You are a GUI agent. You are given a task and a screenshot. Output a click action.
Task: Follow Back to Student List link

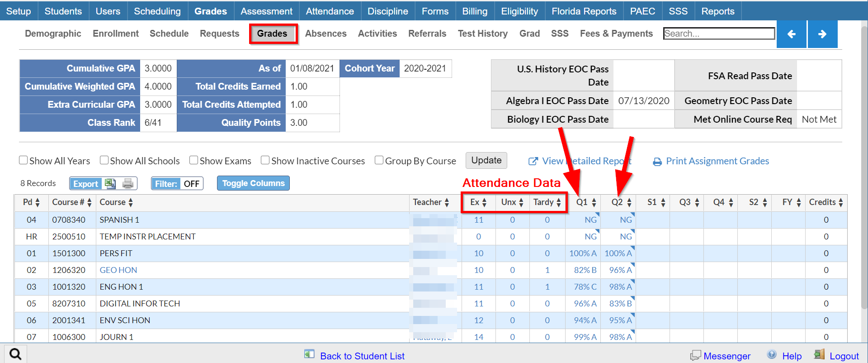[x=362, y=356]
